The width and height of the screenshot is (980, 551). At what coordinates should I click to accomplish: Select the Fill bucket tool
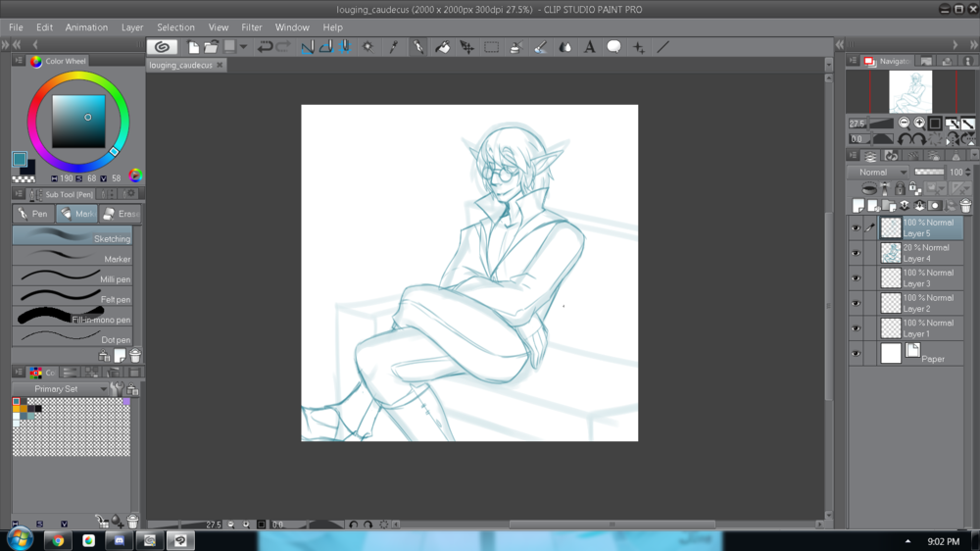(x=443, y=47)
